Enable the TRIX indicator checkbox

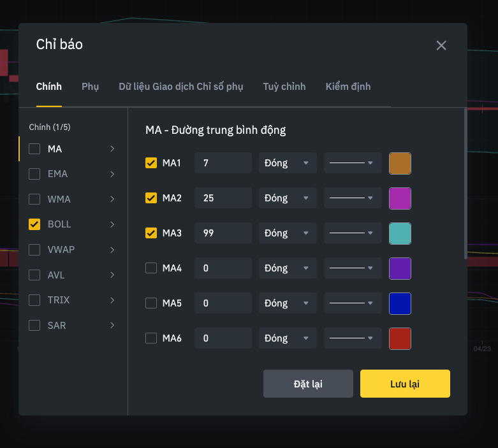[x=34, y=300]
